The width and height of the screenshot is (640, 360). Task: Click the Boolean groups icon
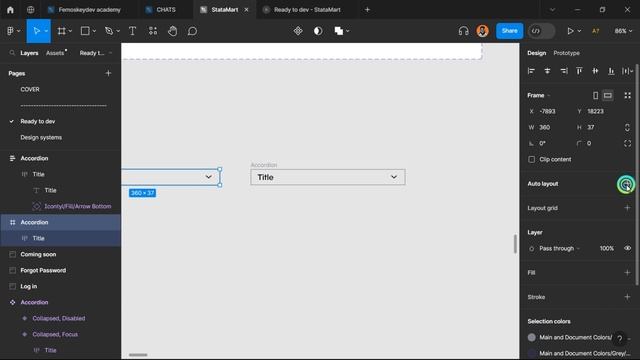[338, 31]
